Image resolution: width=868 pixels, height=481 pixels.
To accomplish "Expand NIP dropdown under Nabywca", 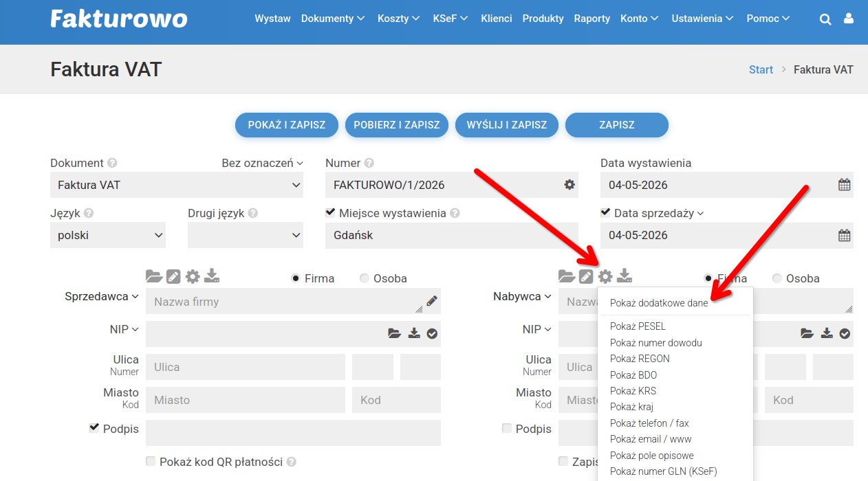I will click(537, 329).
